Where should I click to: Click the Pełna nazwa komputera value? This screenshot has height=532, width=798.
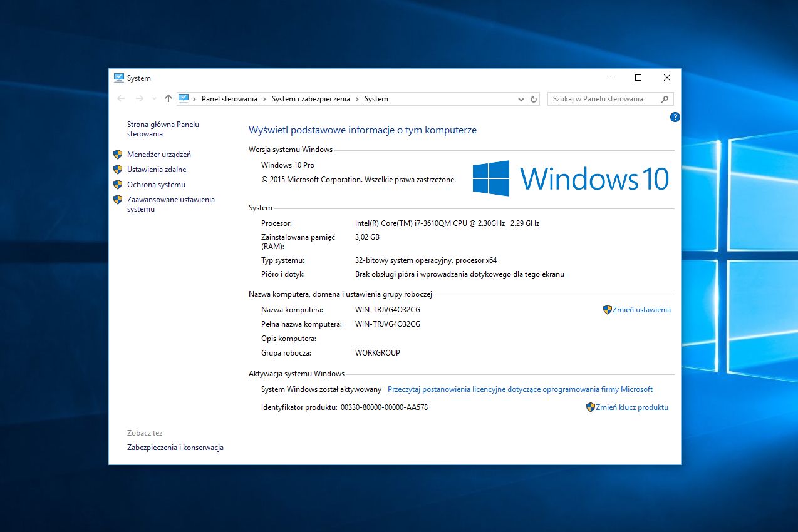(388, 324)
